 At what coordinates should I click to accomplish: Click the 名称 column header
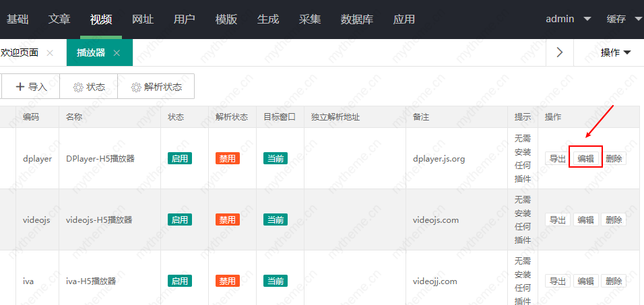tap(74, 116)
